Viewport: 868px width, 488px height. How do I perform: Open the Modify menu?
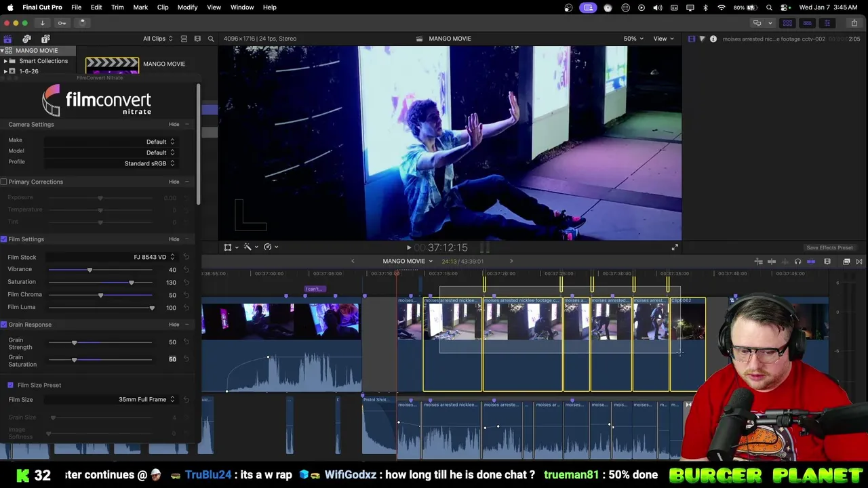tap(187, 7)
